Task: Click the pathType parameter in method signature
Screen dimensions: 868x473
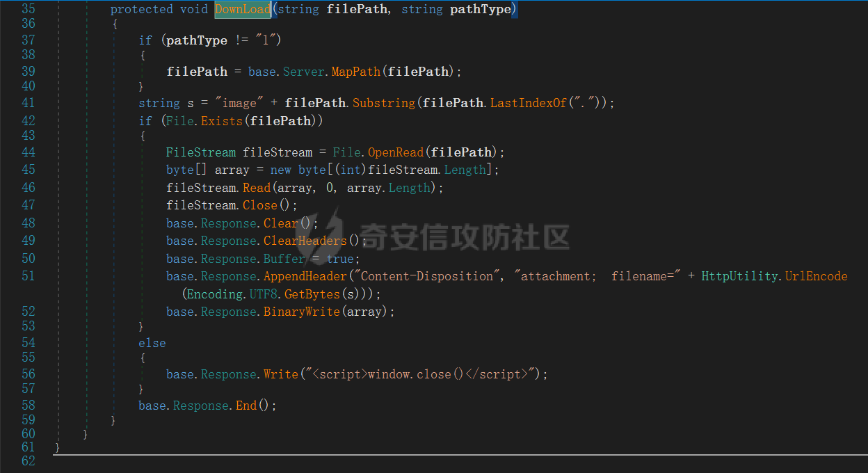Action: [x=481, y=10]
